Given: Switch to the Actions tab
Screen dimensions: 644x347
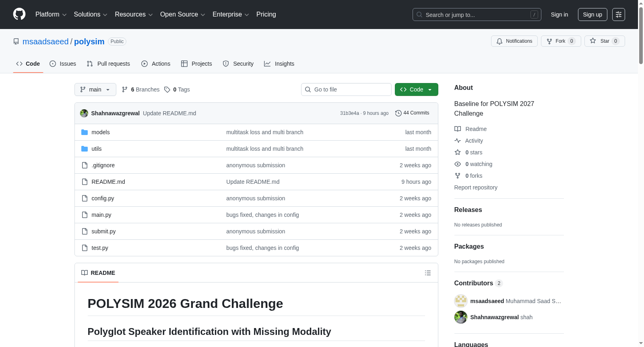Looking at the screenshot, I should click(156, 64).
